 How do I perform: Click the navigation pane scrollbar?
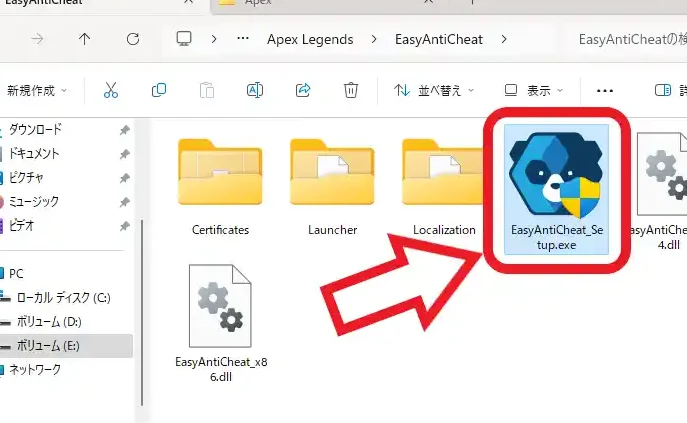[142, 313]
